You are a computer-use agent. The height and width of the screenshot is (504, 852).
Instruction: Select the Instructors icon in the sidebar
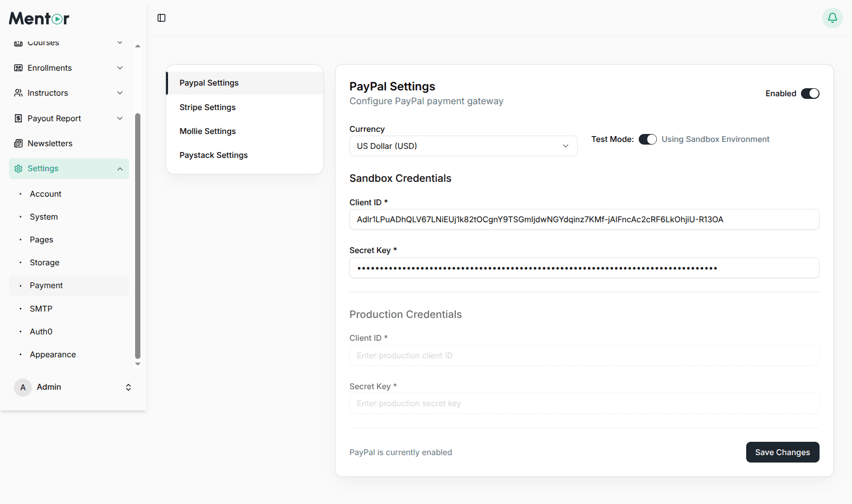(18, 93)
